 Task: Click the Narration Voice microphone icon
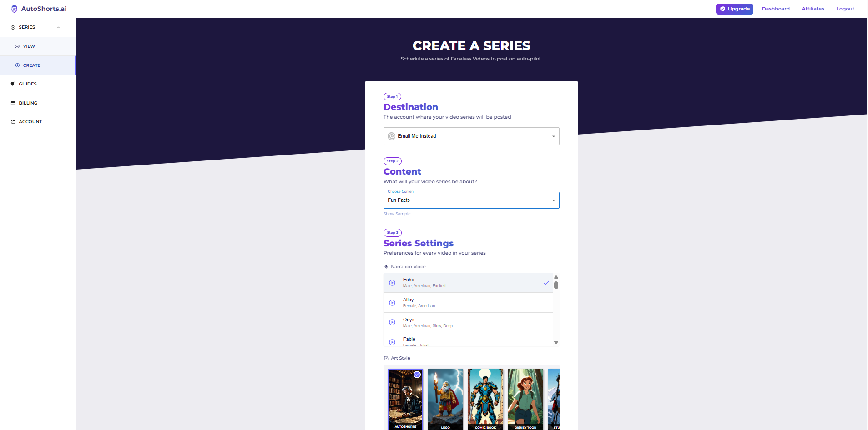386,267
